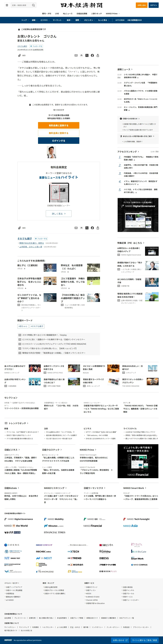The image size is (163, 644).
Task: Share on X bottom icon
Action: (x=87, y=228)
